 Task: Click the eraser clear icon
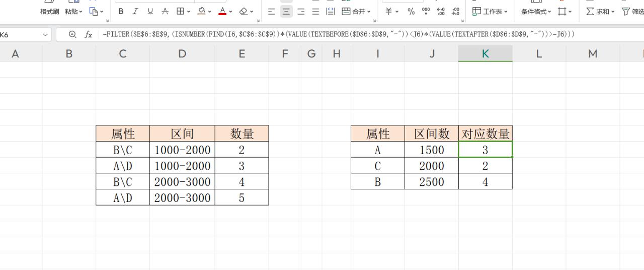(244, 11)
